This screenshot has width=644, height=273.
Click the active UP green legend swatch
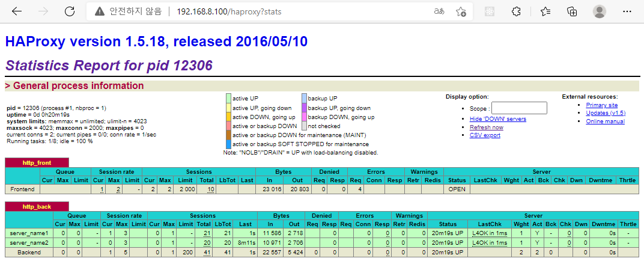tap(228, 99)
